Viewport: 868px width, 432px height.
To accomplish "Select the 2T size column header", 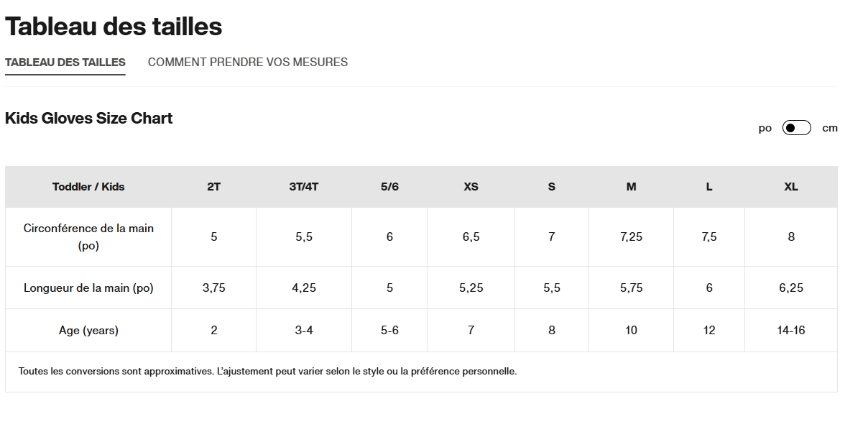I will [214, 187].
